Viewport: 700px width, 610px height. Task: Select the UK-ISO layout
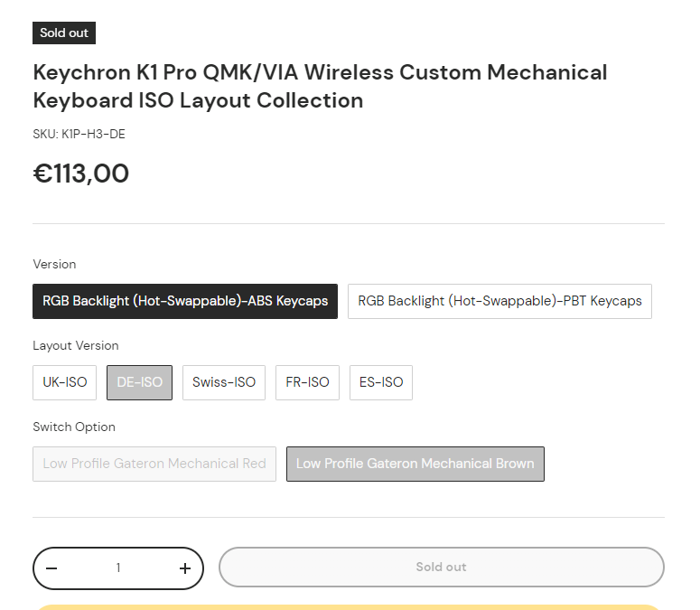click(65, 382)
